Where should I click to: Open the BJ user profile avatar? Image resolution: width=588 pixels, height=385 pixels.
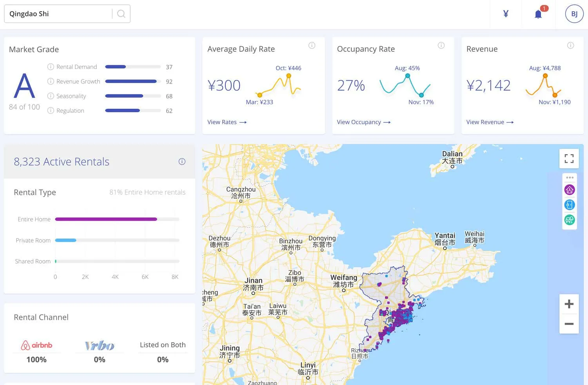coord(574,14)
